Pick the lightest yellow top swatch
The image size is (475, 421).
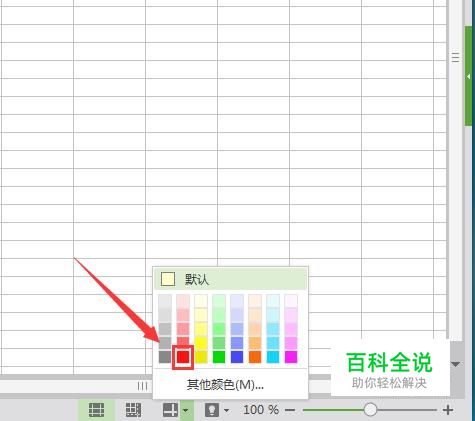201,301
